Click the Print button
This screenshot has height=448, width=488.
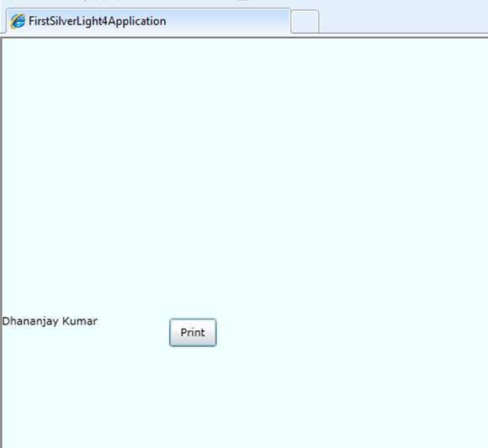point(193,332)
